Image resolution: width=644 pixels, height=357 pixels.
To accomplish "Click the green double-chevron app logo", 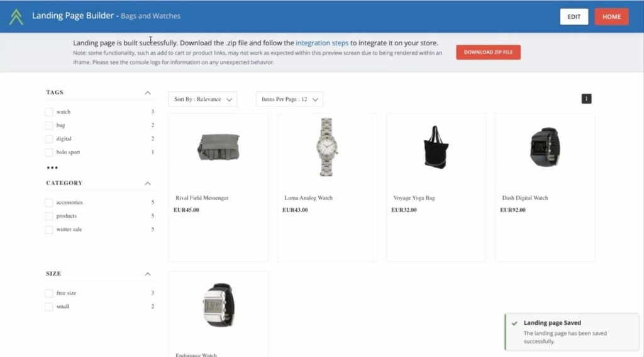I will point(16,17).
